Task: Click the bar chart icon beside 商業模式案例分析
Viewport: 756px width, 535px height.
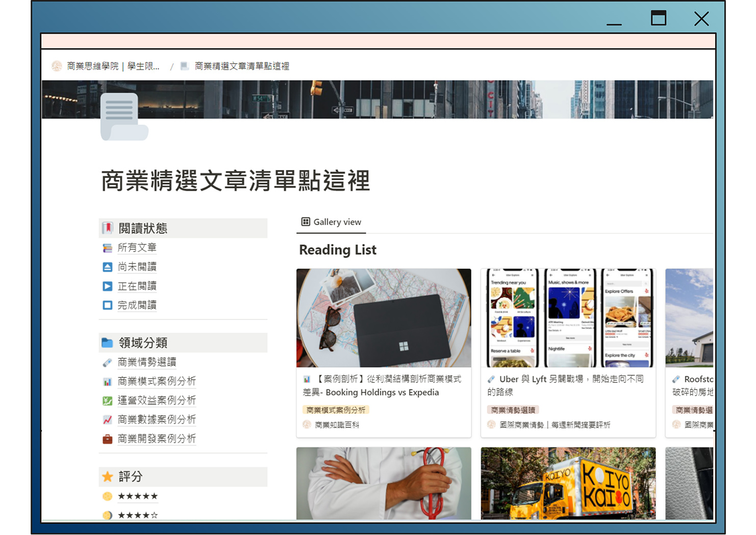Action: (107, 381)
